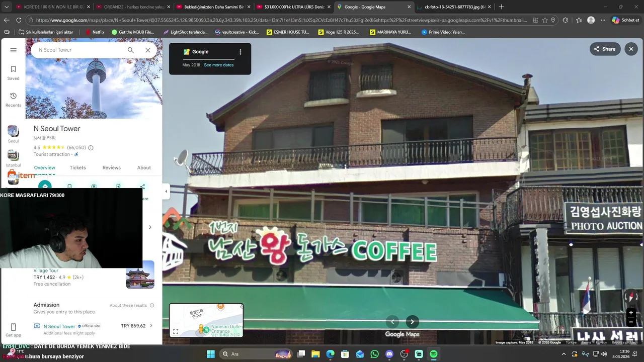644x362 pixels.
Task: Click Get app phone icon
Action: point(14,327)
